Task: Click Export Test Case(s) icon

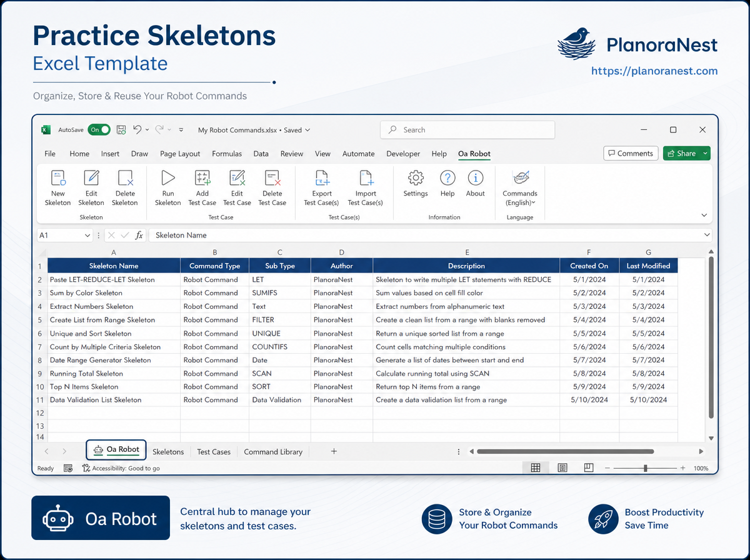Action: coord(322,179)
